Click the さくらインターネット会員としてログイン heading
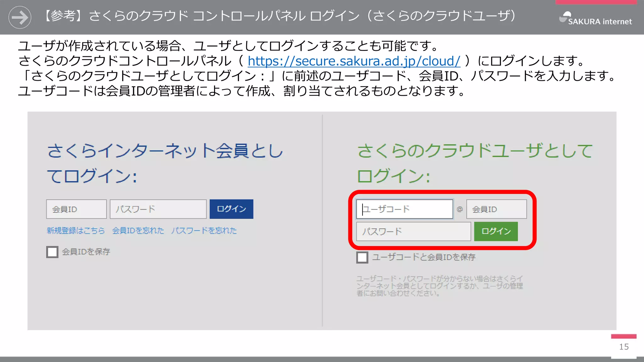The image size is (644, 362). 165,163
